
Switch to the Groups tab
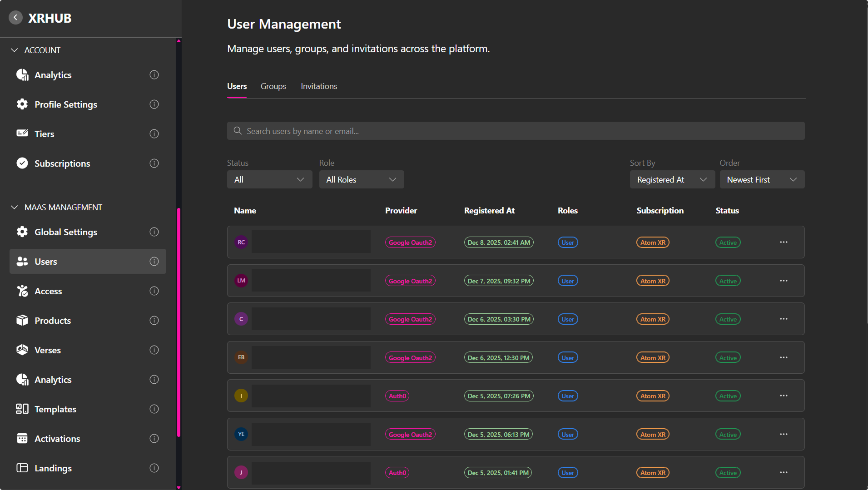tap(273, 86)
